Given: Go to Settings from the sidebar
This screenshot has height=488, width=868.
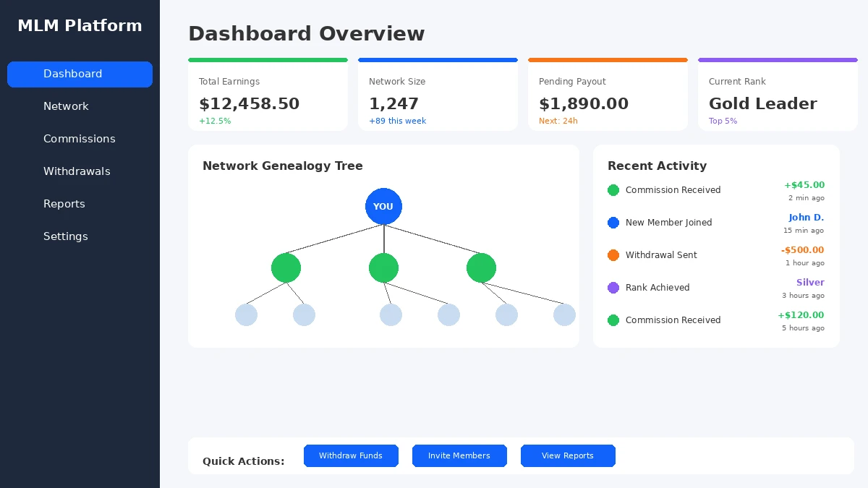Looking at the screenshot, I should pyautogui.click(x=65, y=236).
